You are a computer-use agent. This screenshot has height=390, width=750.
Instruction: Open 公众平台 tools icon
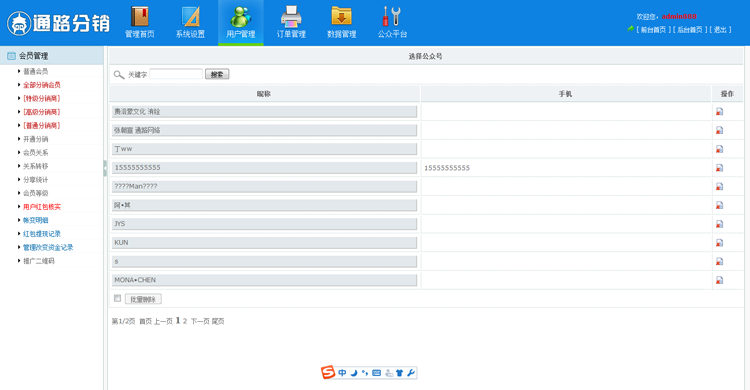click(x=392, y=17)
